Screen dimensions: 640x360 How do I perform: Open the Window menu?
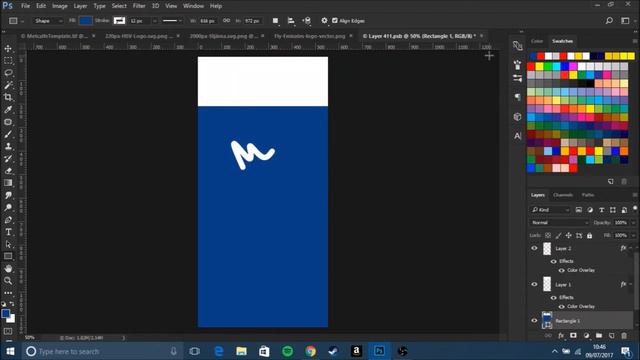pos(193,6)
